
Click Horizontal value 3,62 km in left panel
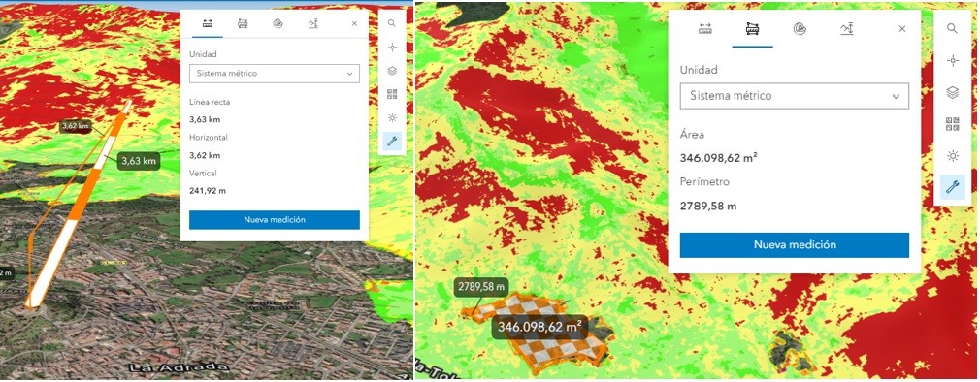coord(205,155)
